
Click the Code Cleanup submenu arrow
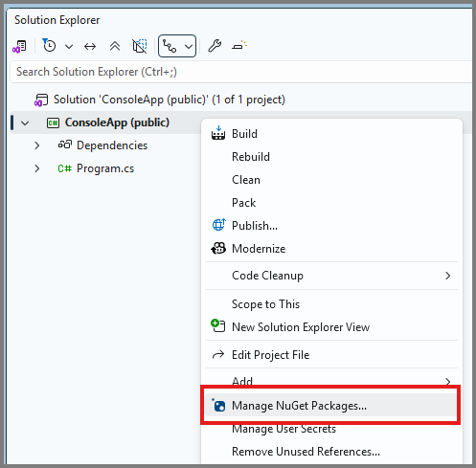coord(448,276)
